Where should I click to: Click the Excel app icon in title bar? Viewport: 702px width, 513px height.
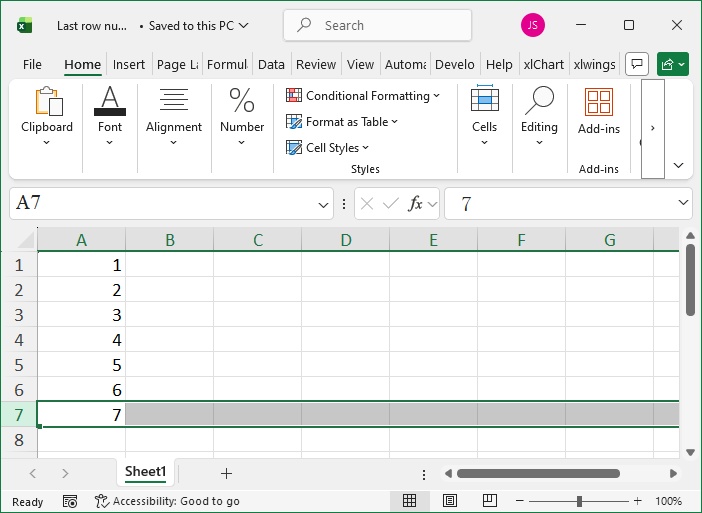click(25, 26)
